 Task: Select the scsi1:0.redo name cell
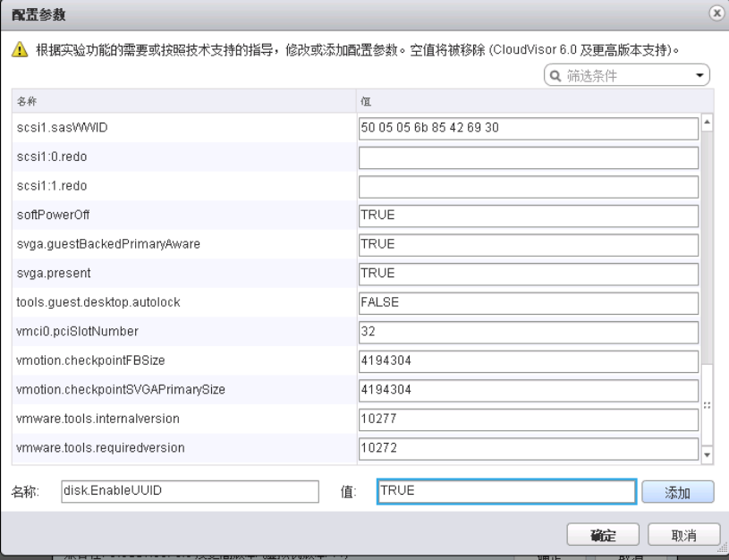[x=184, y=157]
